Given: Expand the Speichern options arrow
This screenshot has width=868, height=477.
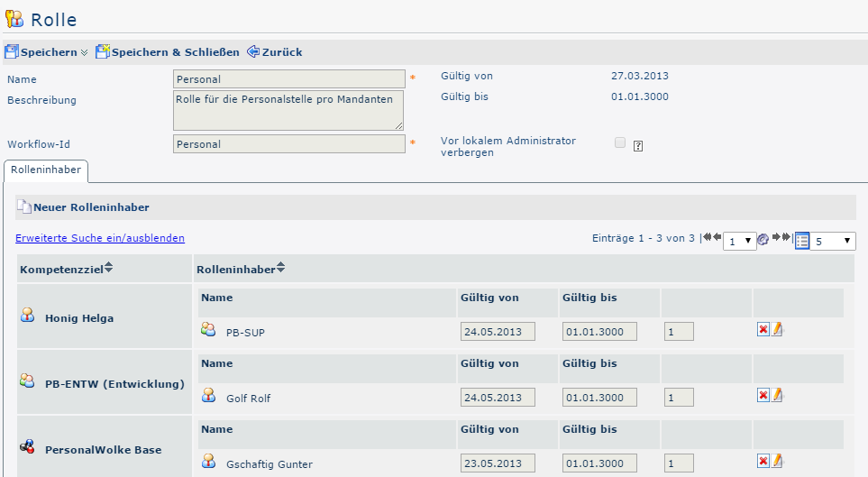Looking at the screenshot, I should (x=85, y=53).
